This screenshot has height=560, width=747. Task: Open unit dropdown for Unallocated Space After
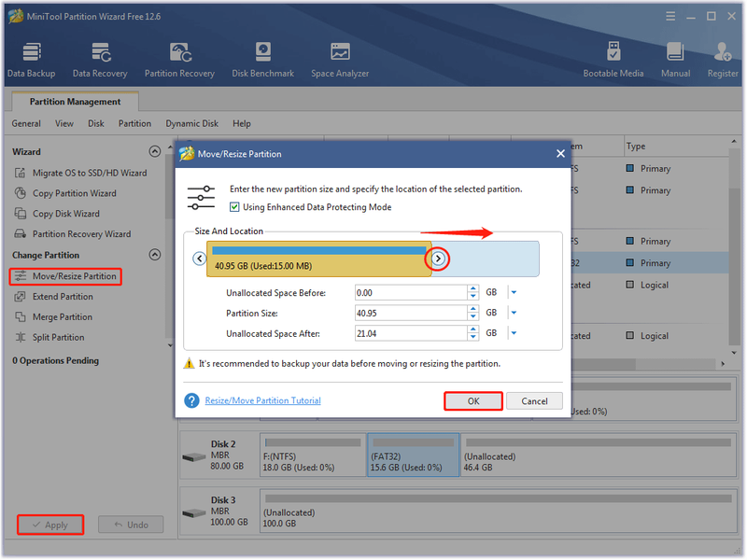(x=514, y=333)
